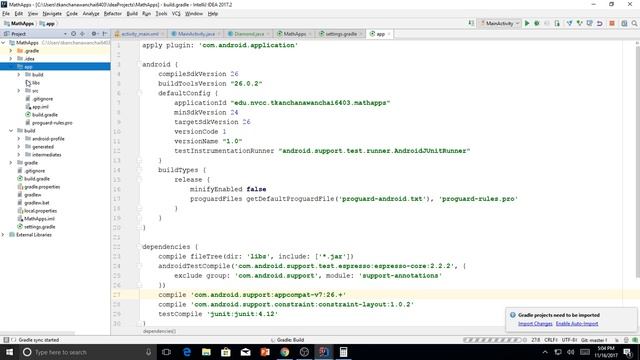This screenshot has width=640, height=360.
Task: Click the tool window toggle icon in status bar corner
Action: point(6,340)
